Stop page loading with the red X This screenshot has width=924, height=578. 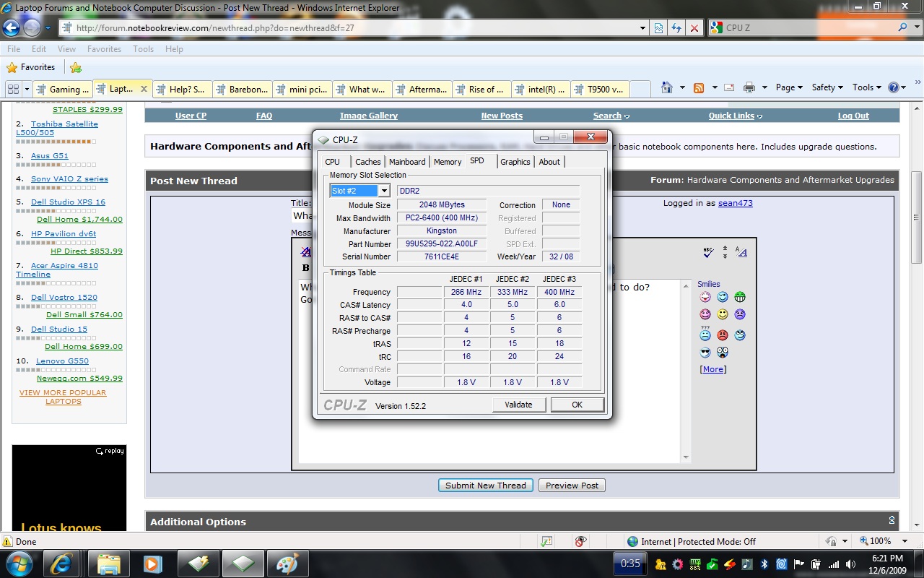(694, 28)
